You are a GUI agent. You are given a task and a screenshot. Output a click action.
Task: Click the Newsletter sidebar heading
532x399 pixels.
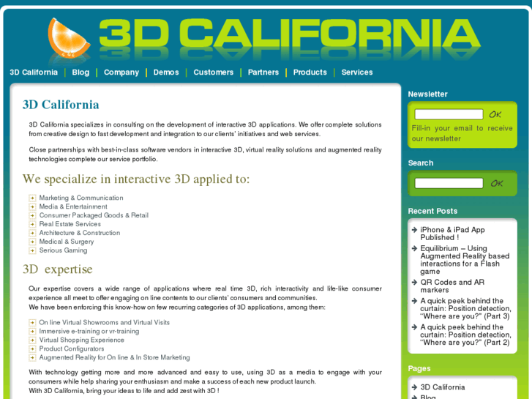pyautogui.click(x=427, y=94)
